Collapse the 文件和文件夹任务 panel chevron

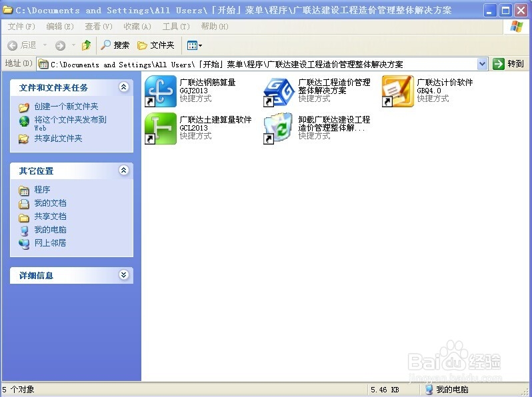pos(123,87)
